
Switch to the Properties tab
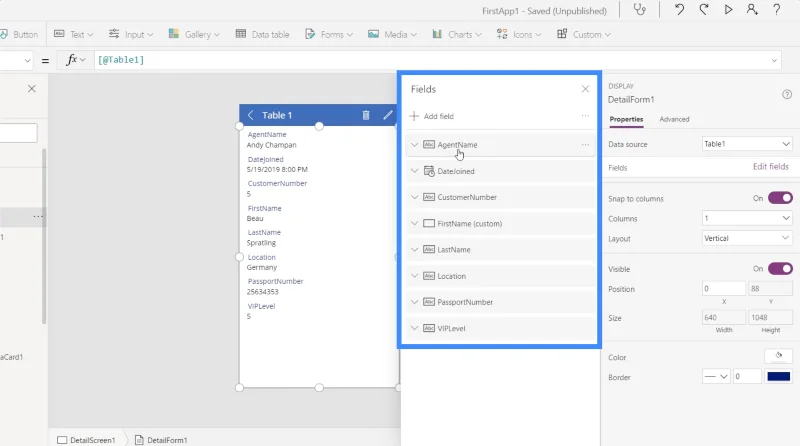click(626, 119)
